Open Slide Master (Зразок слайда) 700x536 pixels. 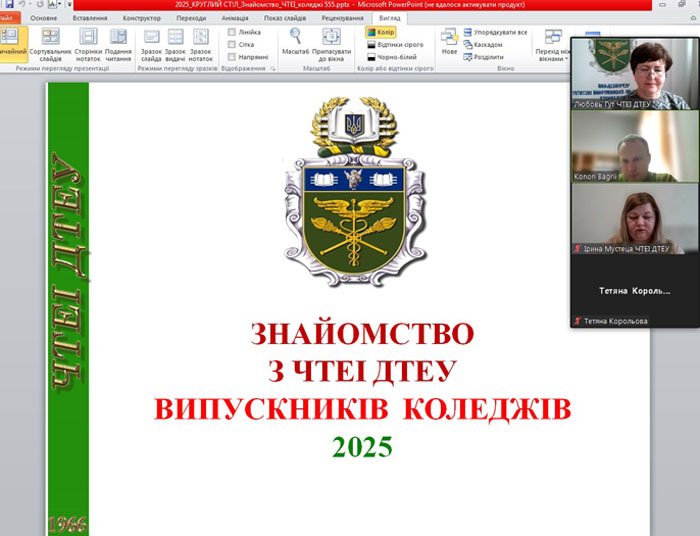point(151,44)
